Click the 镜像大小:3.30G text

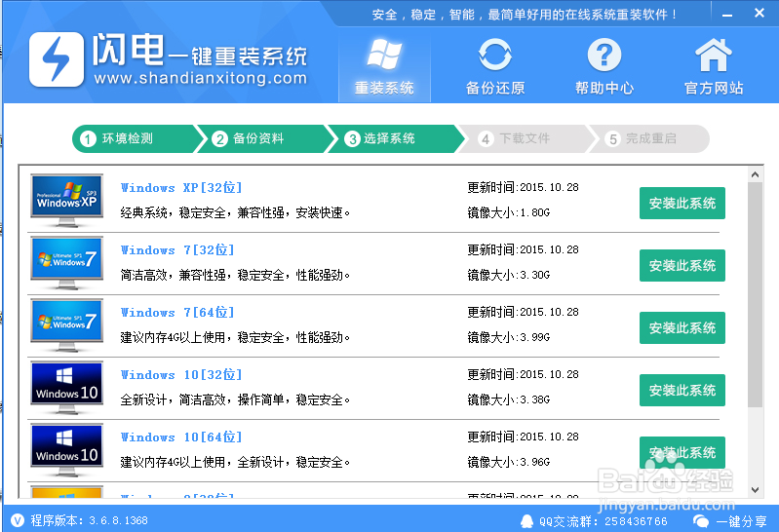(509, 275)
